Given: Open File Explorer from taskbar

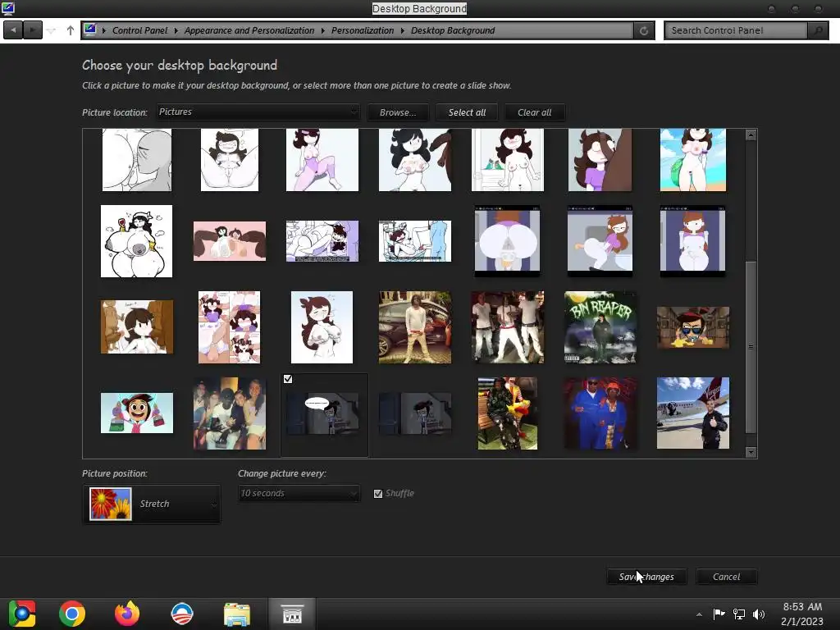Looking at the screenshot, I should [236, 614].
